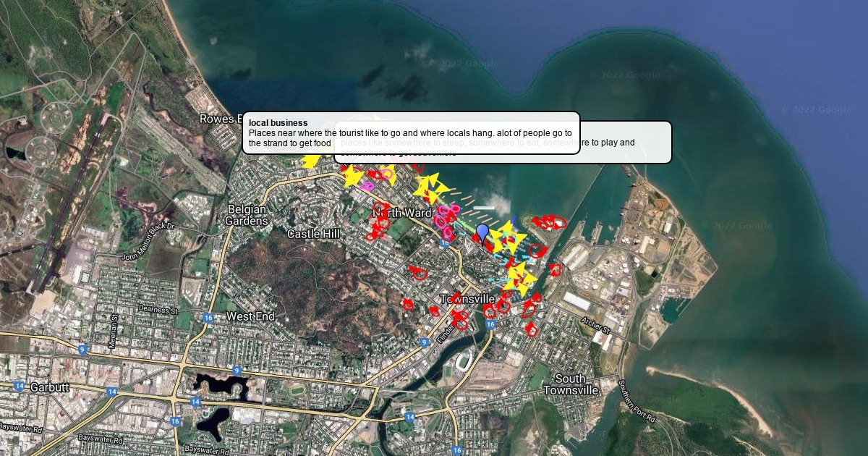The image size is (868, 456).
Task: Click the Townsville city label
Action: [467, 299]
